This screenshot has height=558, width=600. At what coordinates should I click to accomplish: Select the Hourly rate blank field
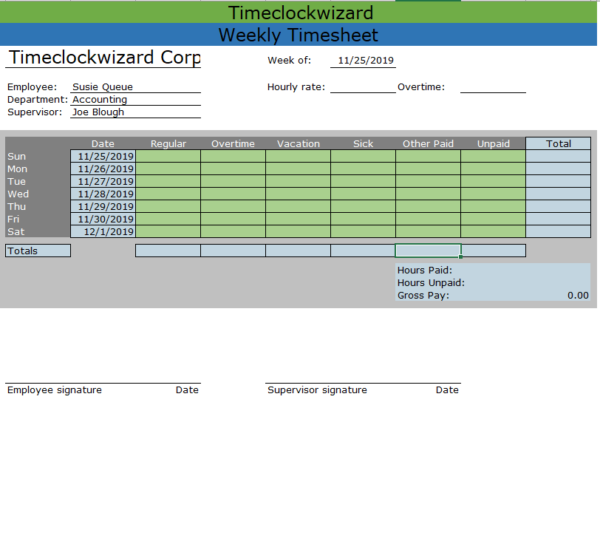363,87
